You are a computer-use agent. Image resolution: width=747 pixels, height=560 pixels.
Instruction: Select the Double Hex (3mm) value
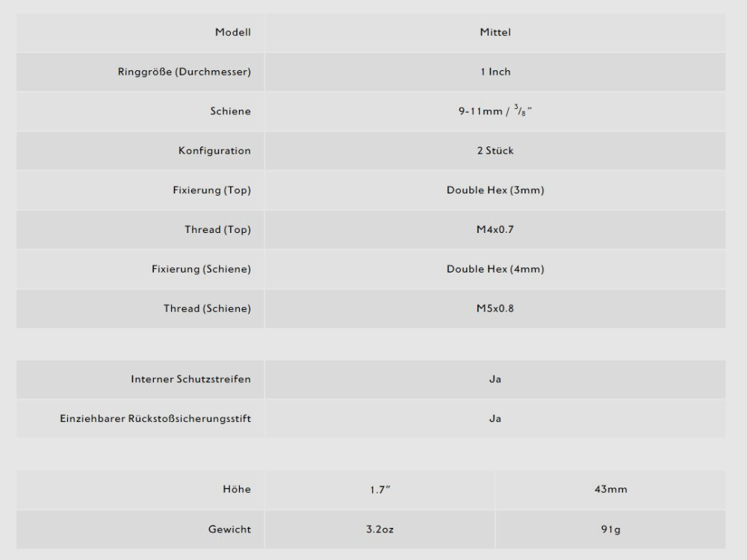pyautogui.click(x=495, y=190)
